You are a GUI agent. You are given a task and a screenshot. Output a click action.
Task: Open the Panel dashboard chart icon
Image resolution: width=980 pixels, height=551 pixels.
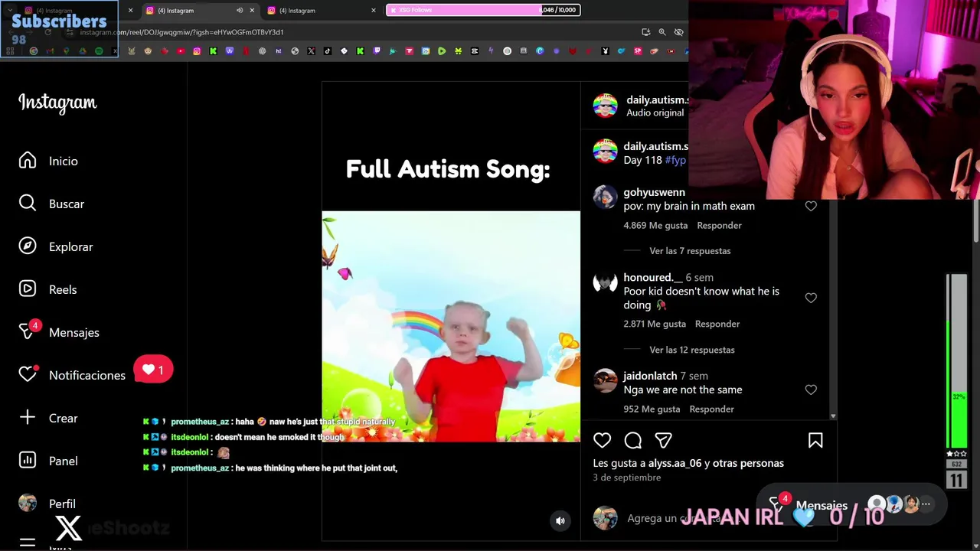pos(28,461)
